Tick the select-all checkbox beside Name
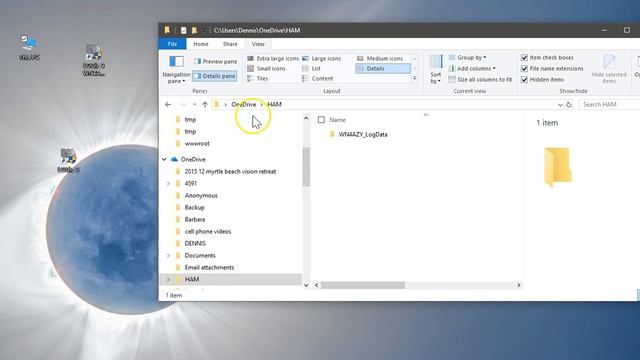640x360 pixels. (x=321, y=120)
